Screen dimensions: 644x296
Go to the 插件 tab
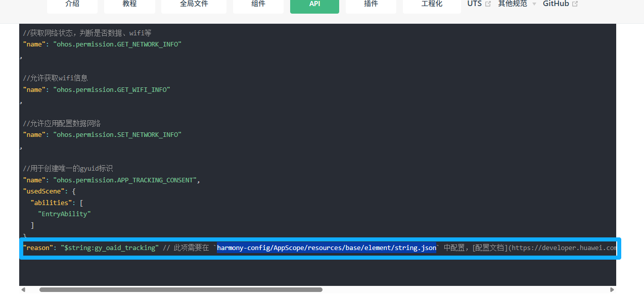pos(371,5)
